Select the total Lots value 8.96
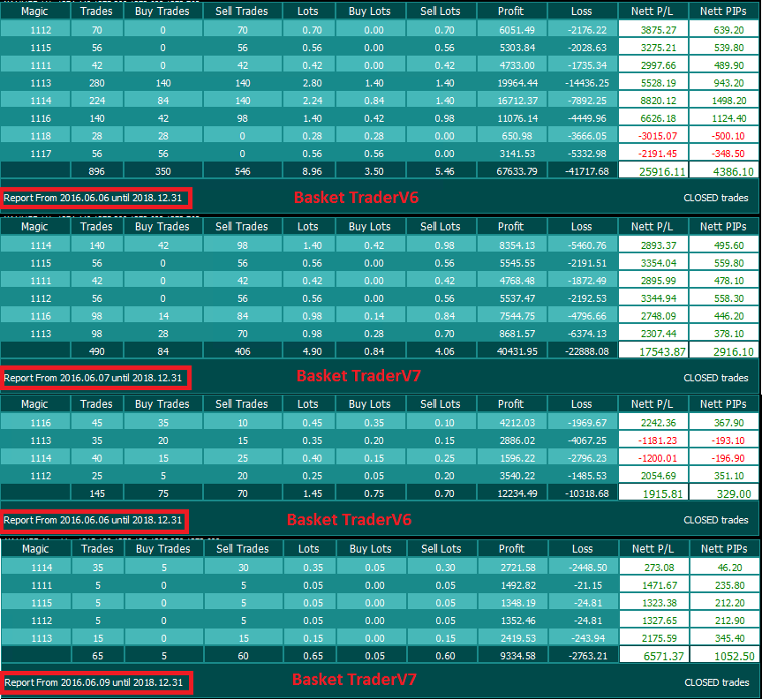This screenshot has width=762, height=700. pos(308,171)
